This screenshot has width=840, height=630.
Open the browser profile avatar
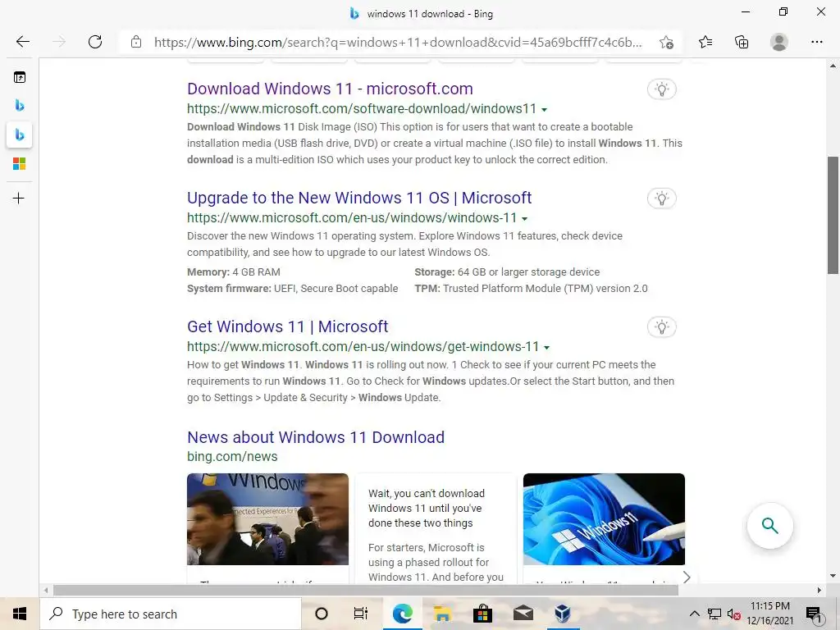[779, 42]
